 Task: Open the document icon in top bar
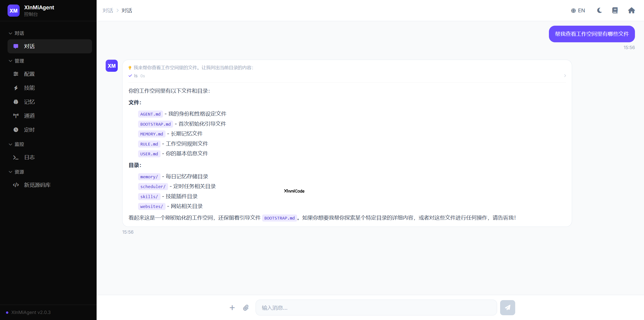615,10
